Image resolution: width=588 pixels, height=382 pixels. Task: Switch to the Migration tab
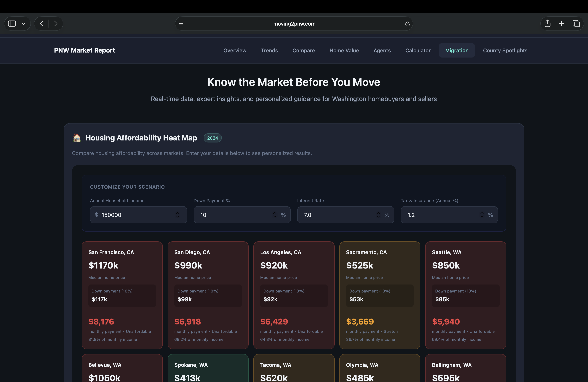[457, 50]
